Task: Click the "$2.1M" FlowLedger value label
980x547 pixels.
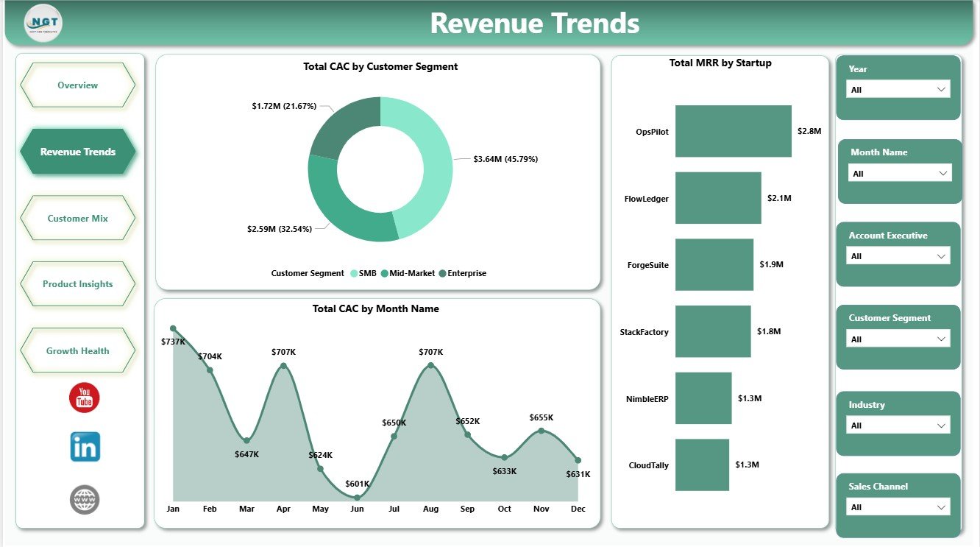Action: pyautogui.click(x=779, y=198)
